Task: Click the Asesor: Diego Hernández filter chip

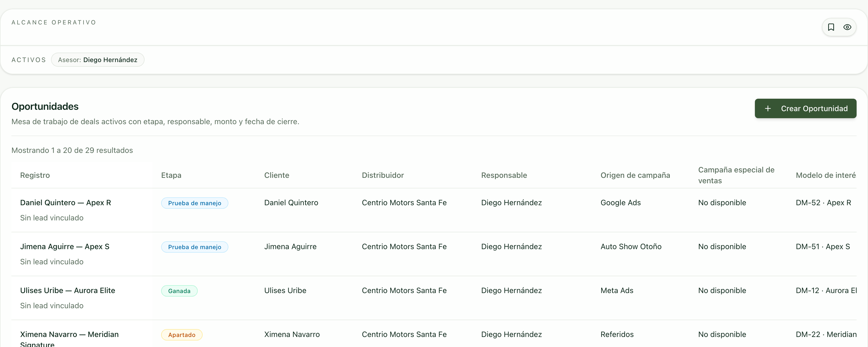Action: tap(98, 60)
